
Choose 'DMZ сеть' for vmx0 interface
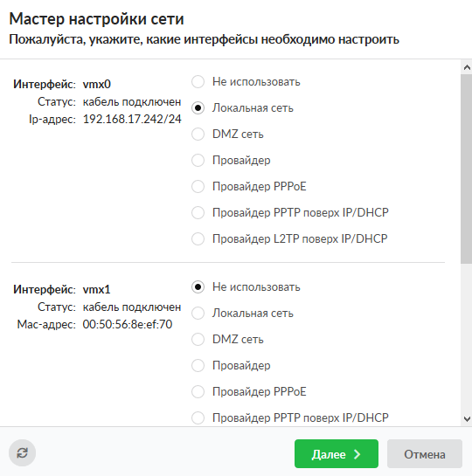pos(198,134)
